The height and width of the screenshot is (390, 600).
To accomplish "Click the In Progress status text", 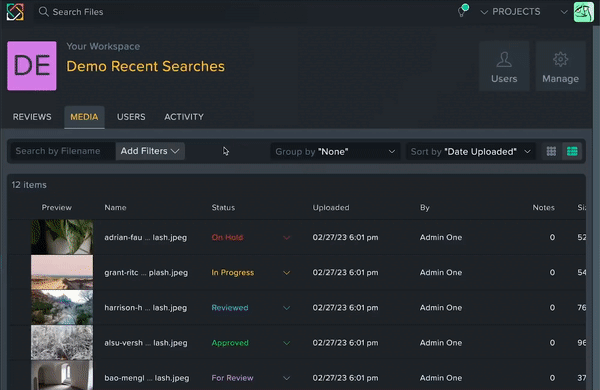I will [x=233, y=273].
